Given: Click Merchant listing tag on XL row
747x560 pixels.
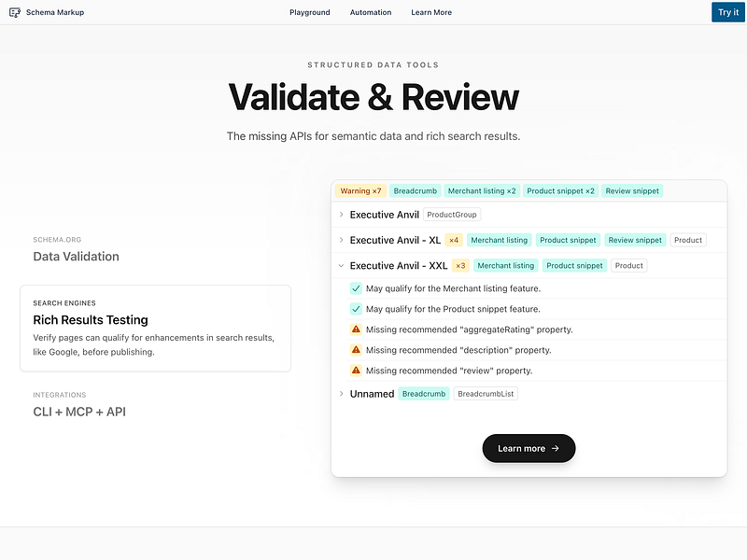Looking at the screenshot, I should [x=500, y=240].
